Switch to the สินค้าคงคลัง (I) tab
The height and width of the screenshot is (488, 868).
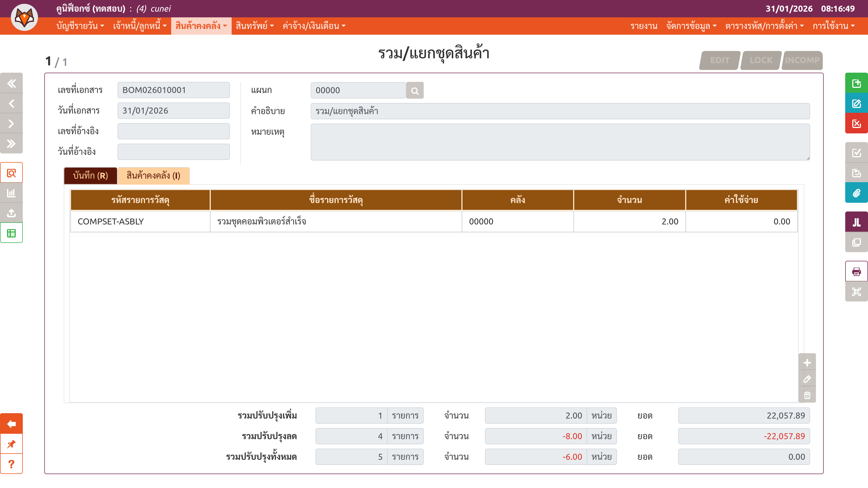153,176
